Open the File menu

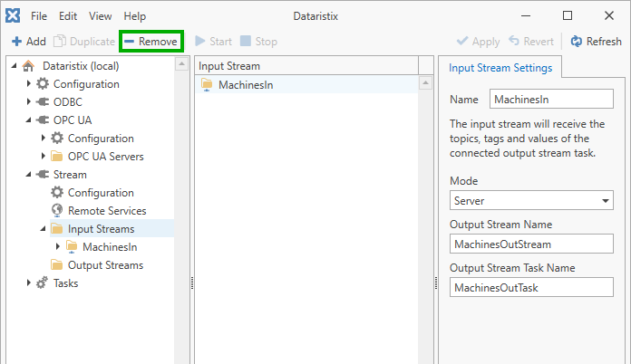(x=39, y=16)
